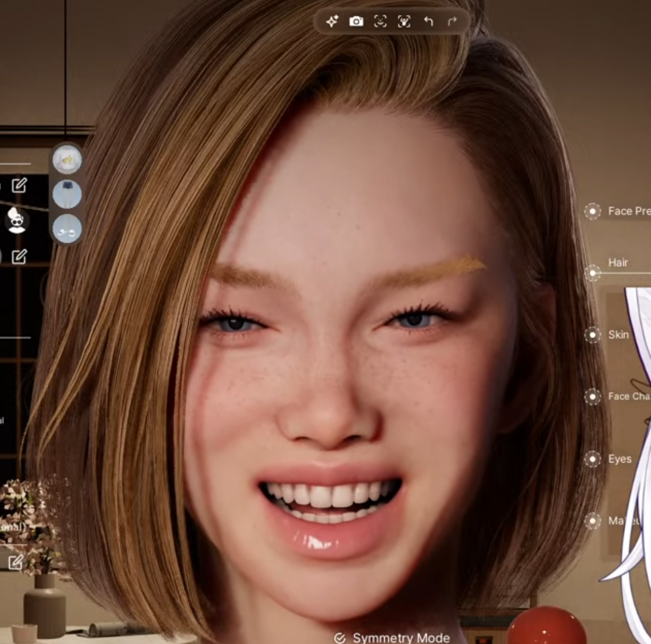Undo the last change
This screenshot has width=651, height=644.
(x=428, y=21)
